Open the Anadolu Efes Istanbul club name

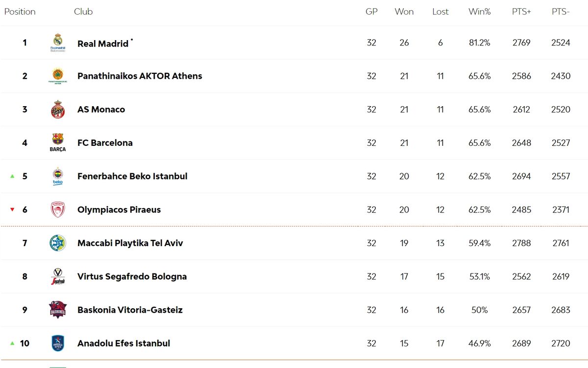(x=124, y=344)
